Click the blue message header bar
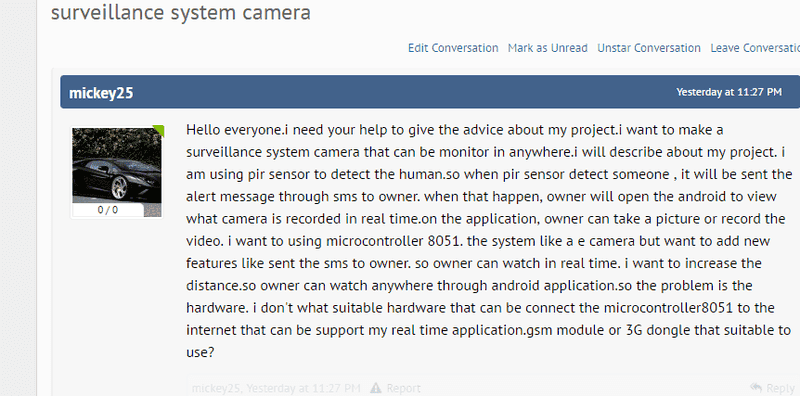 430,92
